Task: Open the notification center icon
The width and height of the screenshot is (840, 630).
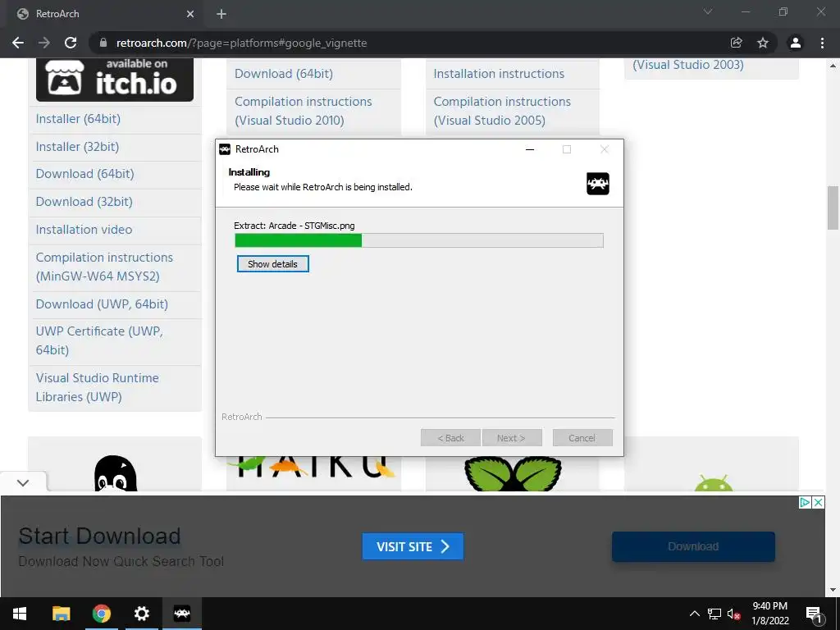Action: (x=814, y=614)
